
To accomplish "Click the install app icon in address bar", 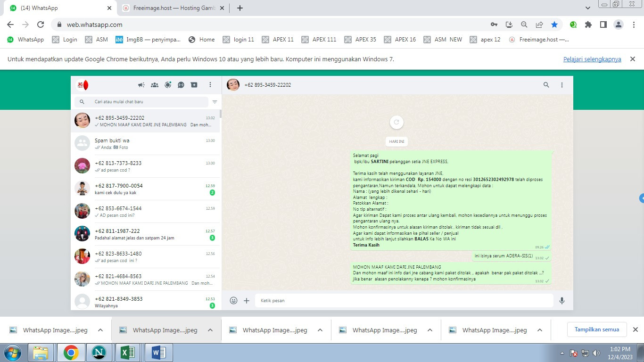I will coord(509,25).
